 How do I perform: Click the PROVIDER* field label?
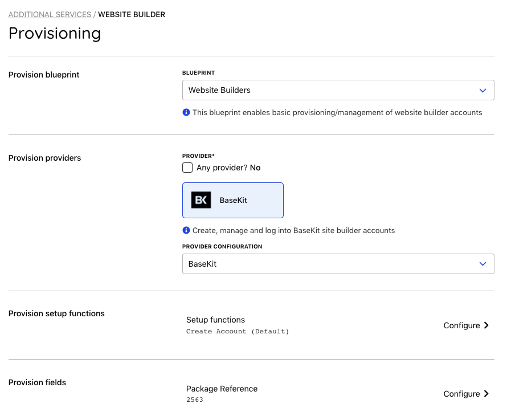tap(199, 156)
